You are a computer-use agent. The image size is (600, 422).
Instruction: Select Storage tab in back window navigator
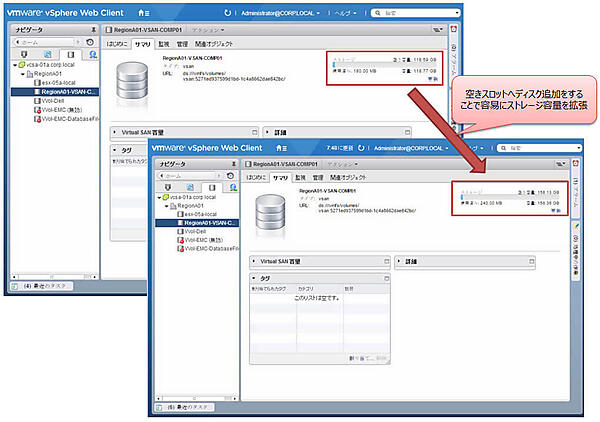pyautogui.click(x=71, y=54)
